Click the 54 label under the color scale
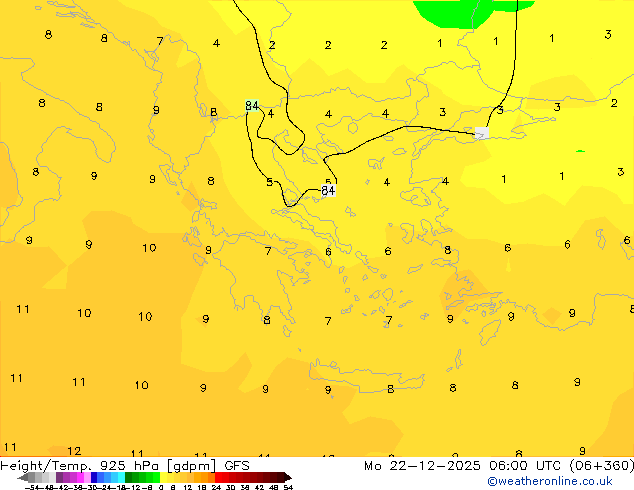634x490 pixels. 288,487
